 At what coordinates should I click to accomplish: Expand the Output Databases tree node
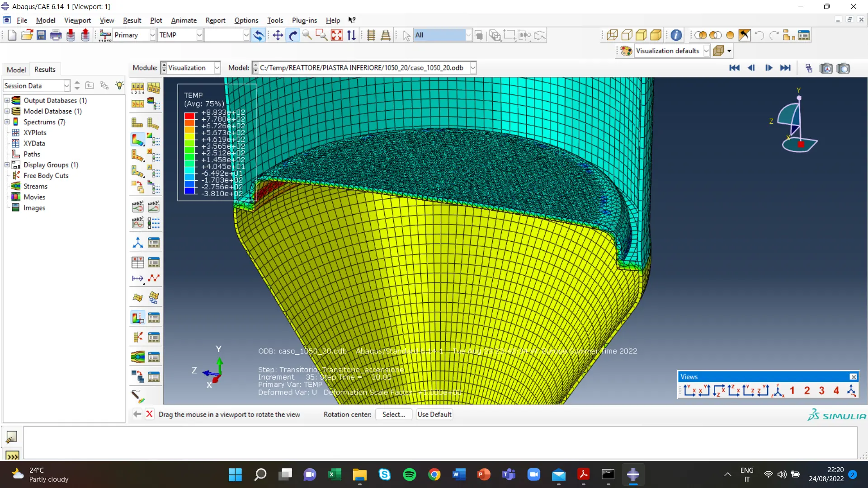[7, 100]
